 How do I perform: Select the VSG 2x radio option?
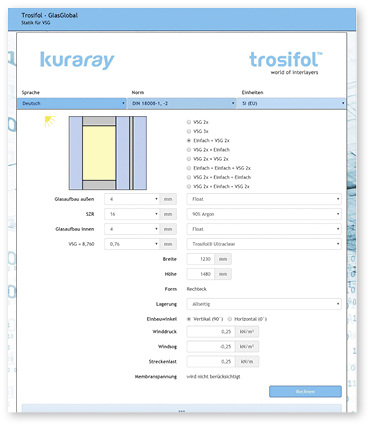point(189,122)
